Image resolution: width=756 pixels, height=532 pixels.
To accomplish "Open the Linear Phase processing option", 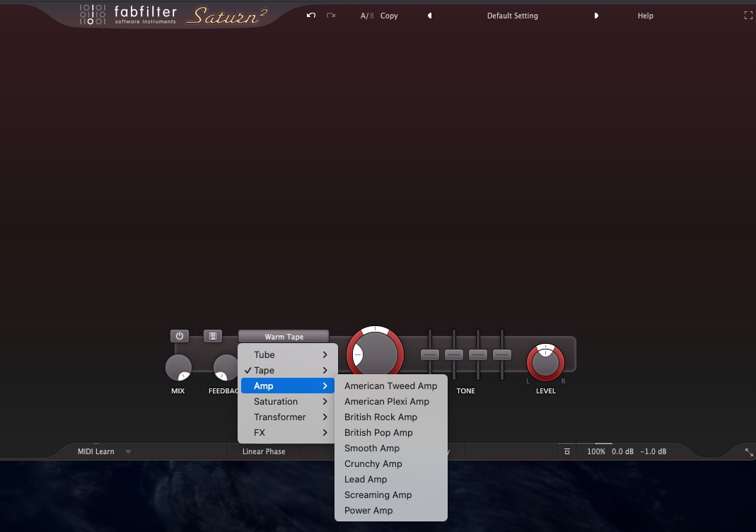I will tap(264, 451).
